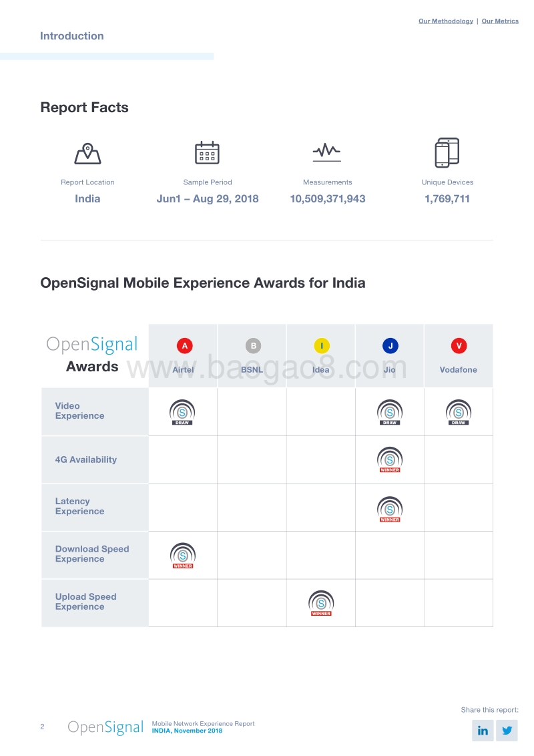Click the gray BSNL 'B' badge
The height and width of the screenshot is (756, 534).
(254, 346)
